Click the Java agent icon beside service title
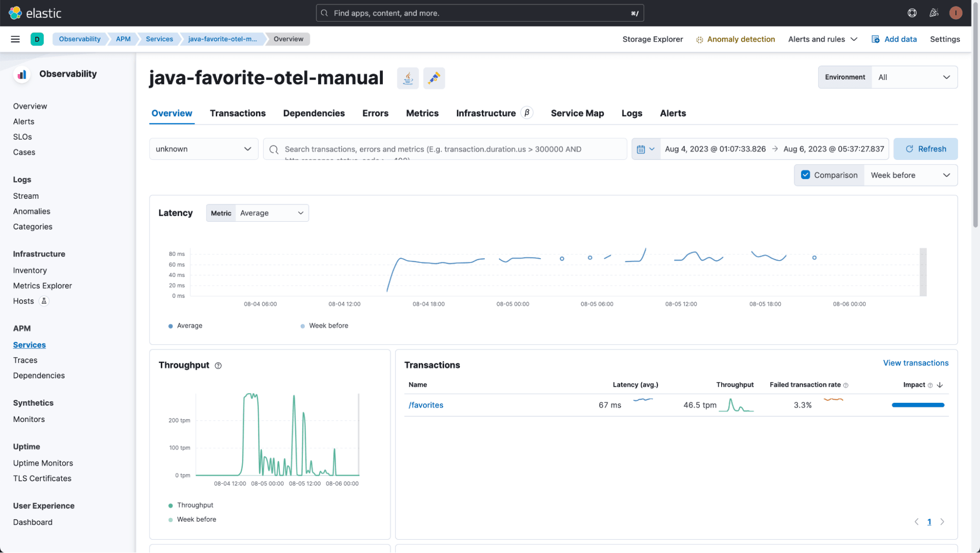Image resolution: width=980 pixels, height=553 pixels. (407, 78)
